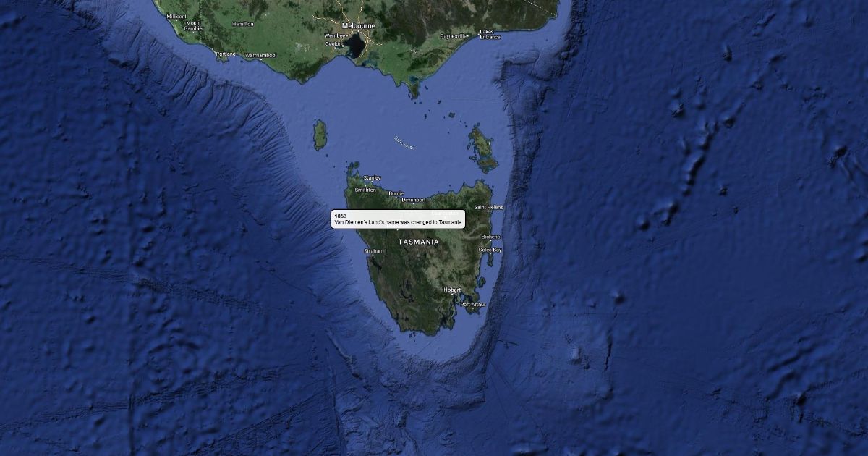Click the Strahan town label
Image resolution: width=868 pixels, height=456 pixels.
[x=373, y=251]
